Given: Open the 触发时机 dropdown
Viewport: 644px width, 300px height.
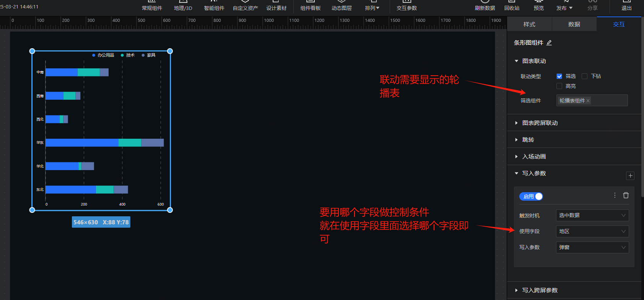Looking at the screenshot, I should pos(592,215).
